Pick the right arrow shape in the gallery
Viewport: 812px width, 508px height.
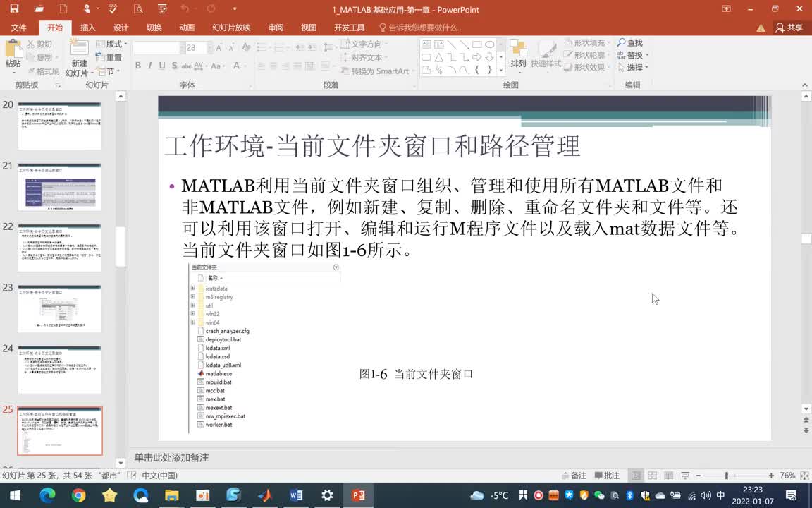[x=476, y=57]
